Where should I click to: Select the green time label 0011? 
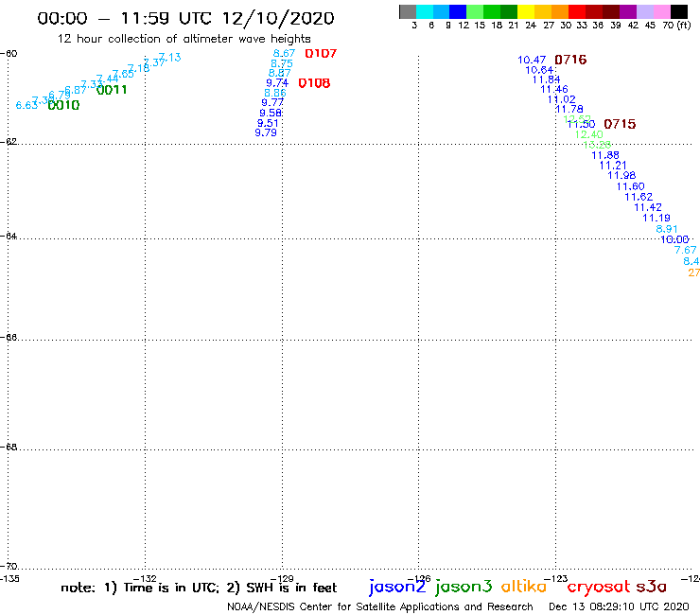112,90
